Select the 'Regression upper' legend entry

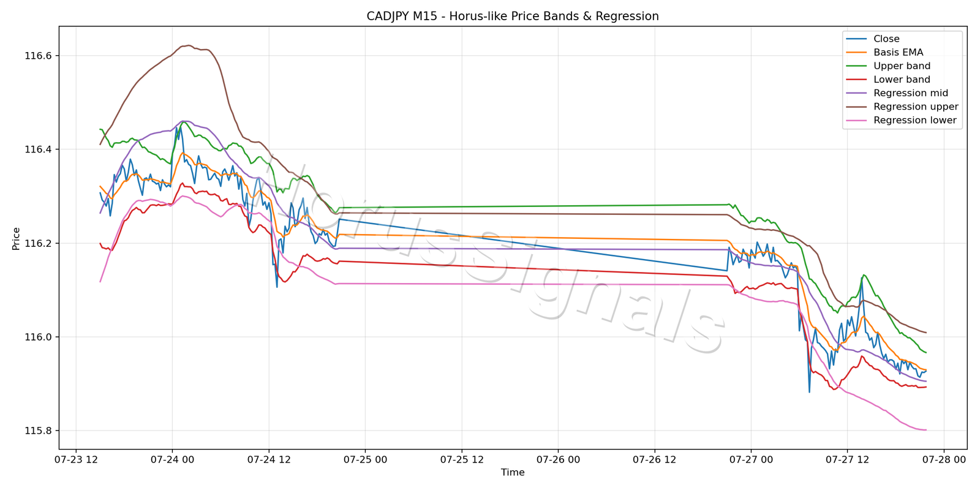click(x=902, y=107)
